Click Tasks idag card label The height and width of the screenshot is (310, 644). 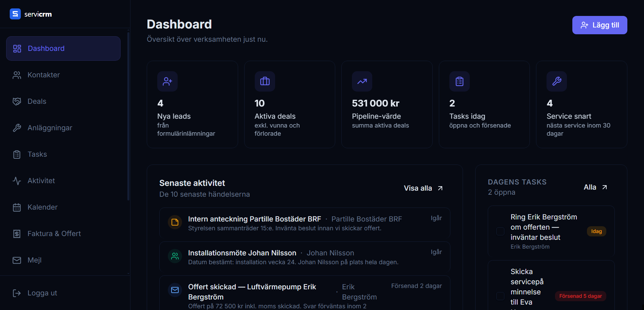(x=467, y=116)
